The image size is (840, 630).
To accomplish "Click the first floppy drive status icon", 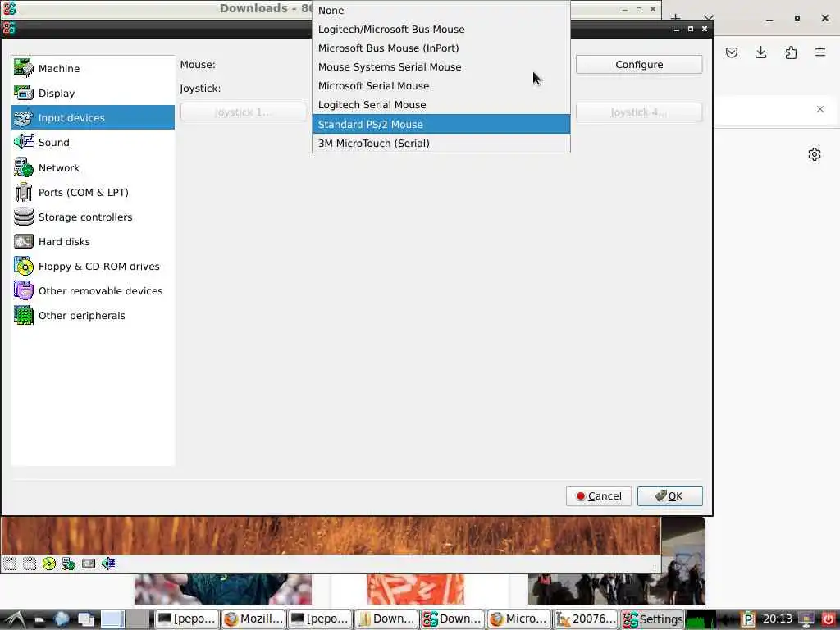I will (10, 563).
